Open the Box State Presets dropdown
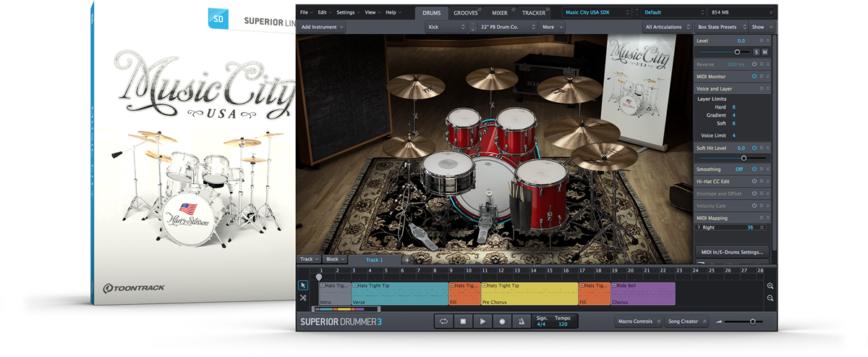The height and width of the screenshot is (357, 868). tap(720, 27)
